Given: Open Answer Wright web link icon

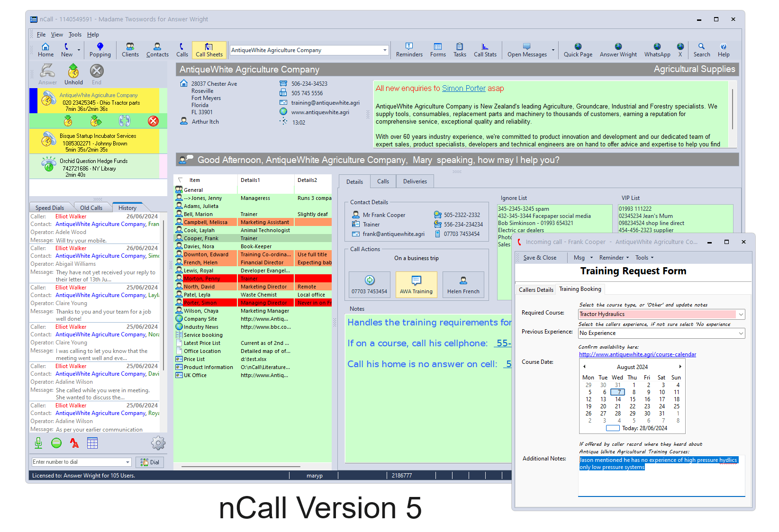Looking at the screenshot, I should 618,50.
